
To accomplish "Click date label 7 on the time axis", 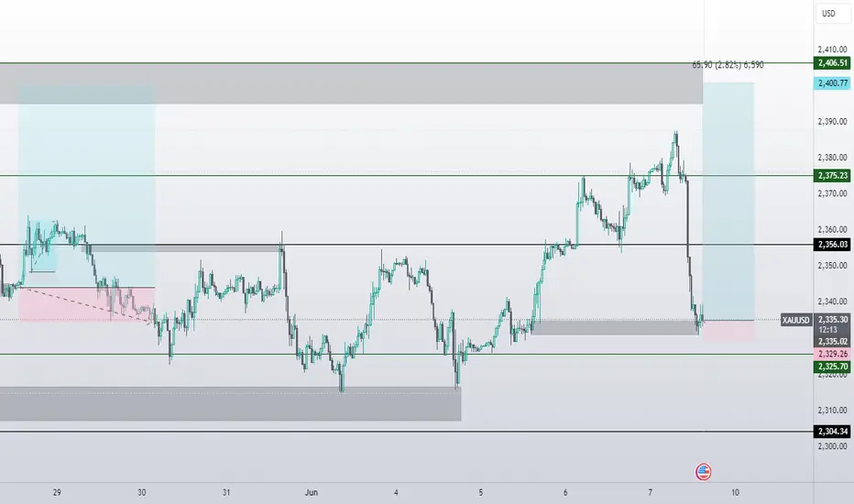I will [651, 493].
